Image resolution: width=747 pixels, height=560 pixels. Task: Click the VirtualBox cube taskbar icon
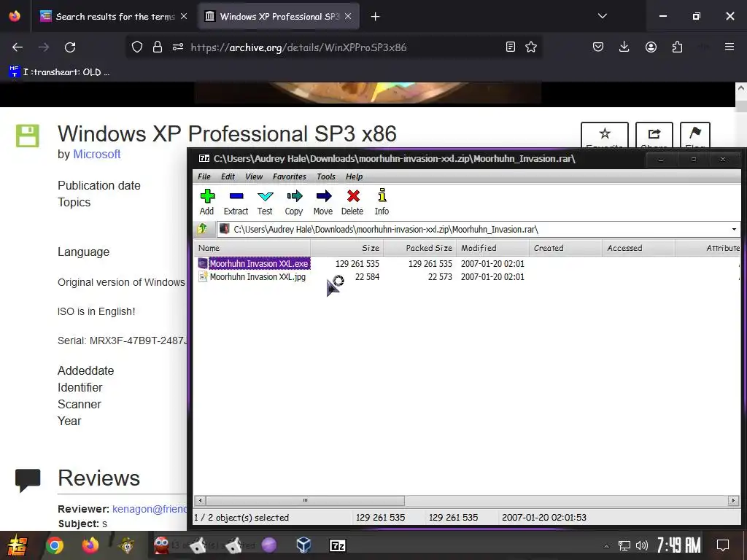coord(303,545)
